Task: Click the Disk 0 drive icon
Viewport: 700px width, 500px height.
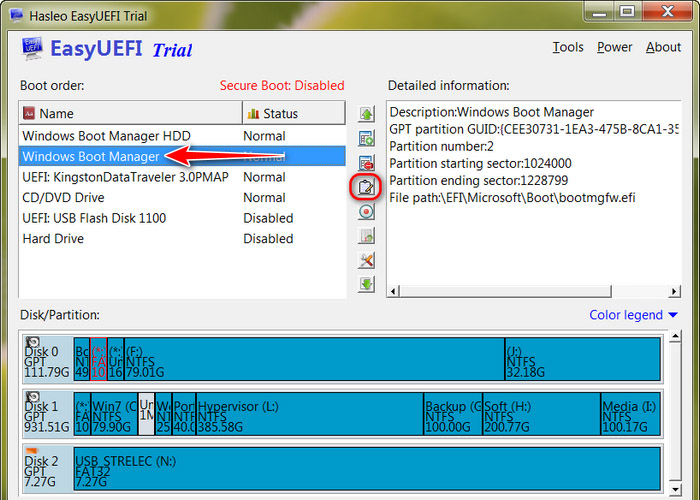Action: tap(32, 342)
